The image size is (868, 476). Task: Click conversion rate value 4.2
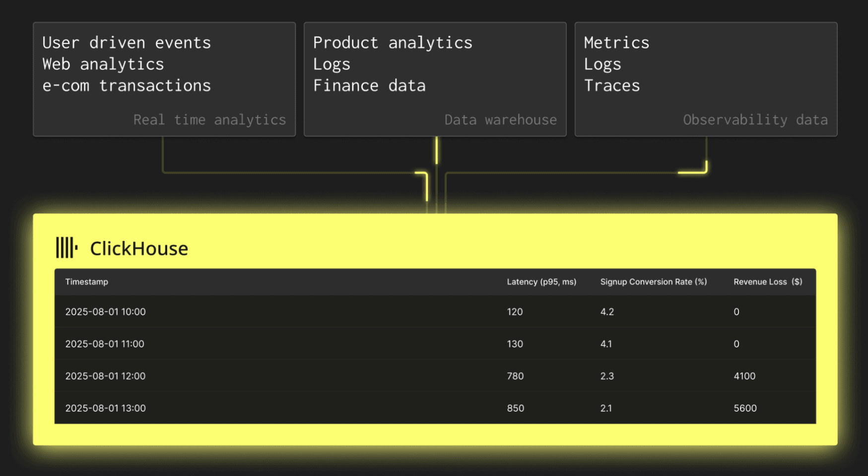coord(607,312)
